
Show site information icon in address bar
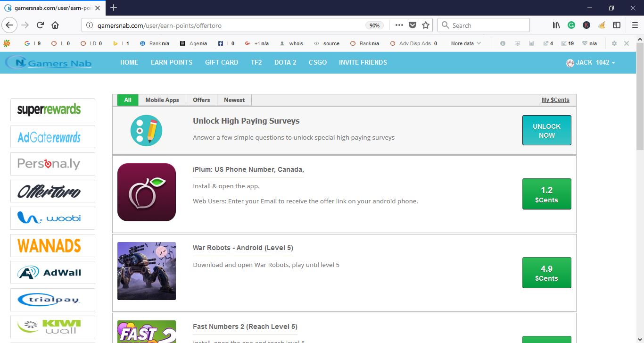click(90, 25)
